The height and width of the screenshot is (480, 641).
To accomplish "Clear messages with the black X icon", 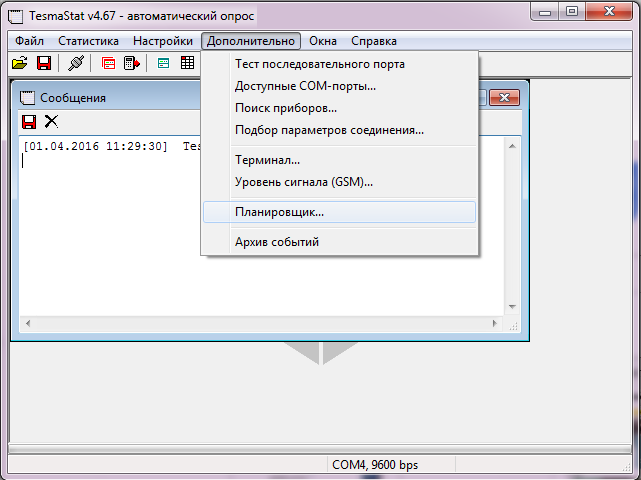I will 51,121.
